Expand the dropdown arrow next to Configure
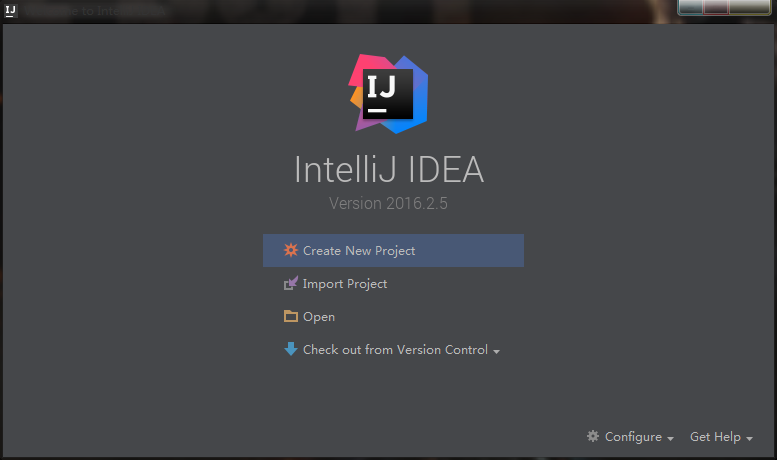 click(670, 439)
